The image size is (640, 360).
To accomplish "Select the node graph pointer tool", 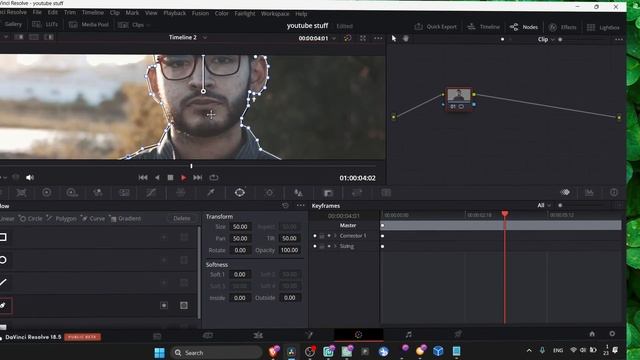I will tap(393, 38).
